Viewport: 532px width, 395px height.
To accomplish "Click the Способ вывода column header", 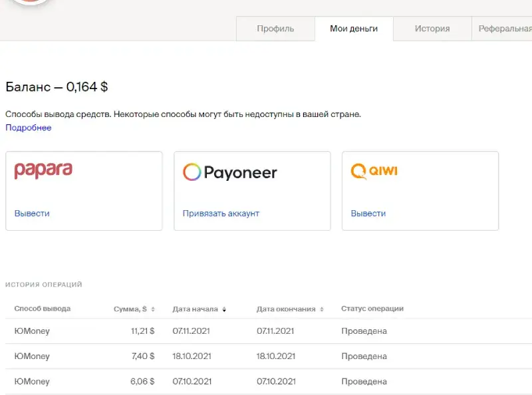I will (43, 309).
